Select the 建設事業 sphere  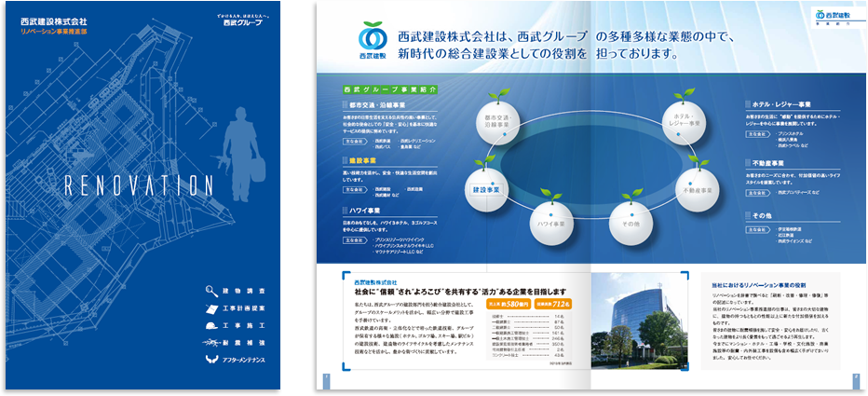click(x=486, y=189)
